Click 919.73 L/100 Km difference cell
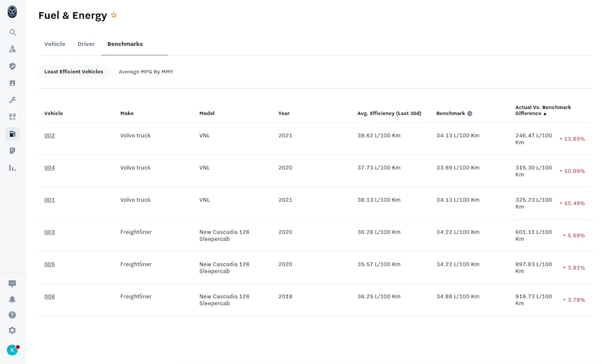The height and width of the screenshot is (364, 602). coord(533,300)
